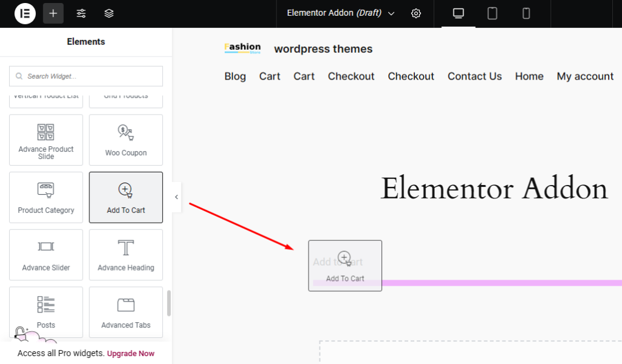Image resolution: width=622 pixels, height=364 pixels.
Task: Switch to desktop preview mode
Action: [x=458, y=13]
